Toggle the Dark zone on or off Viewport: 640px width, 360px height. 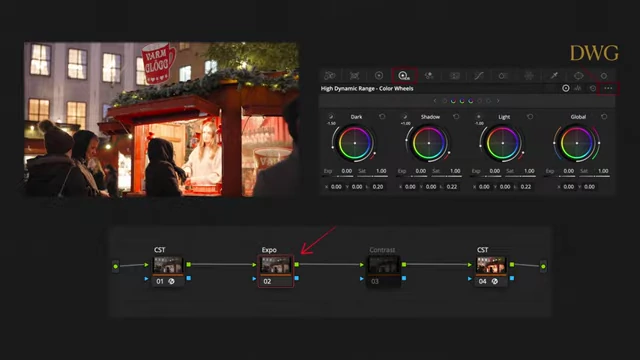click(x=331, y=117)
